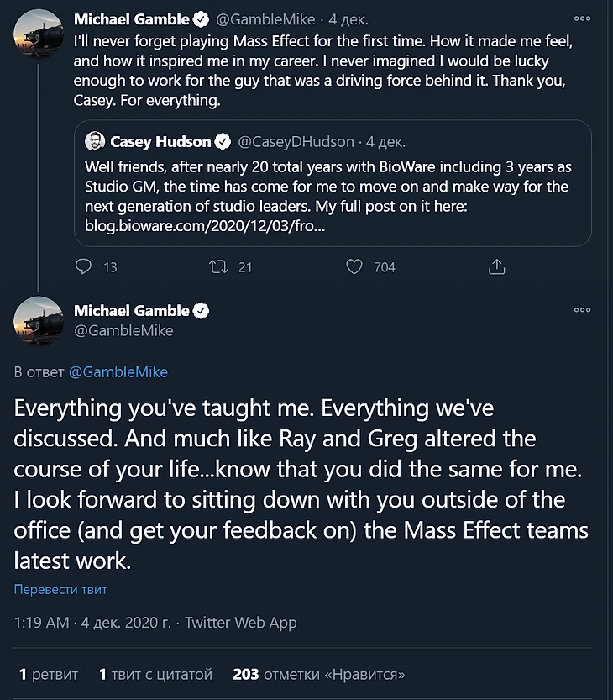Share the first tweet via share icon
The width and height of the screenshot is (613, 700).
[x=496, y=267]
